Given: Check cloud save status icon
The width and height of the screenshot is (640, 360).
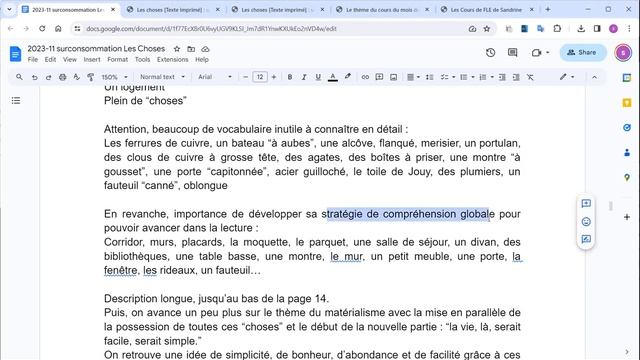Looking at the screenshot, I should click(205, 49).
